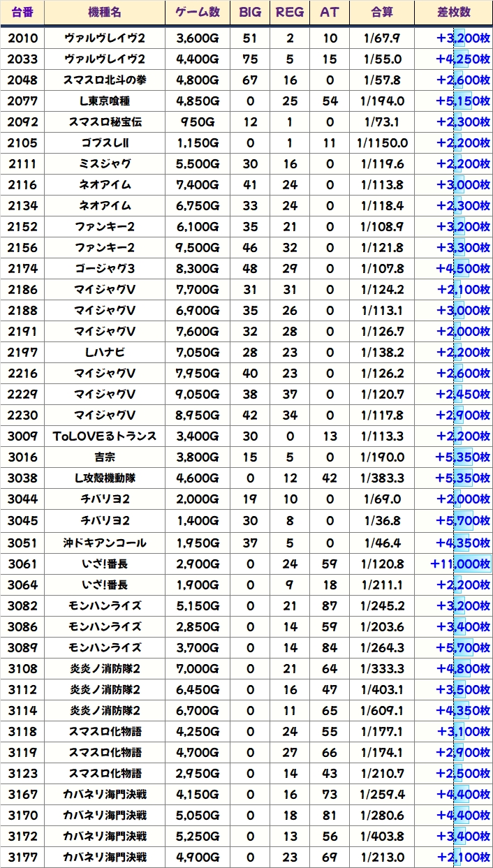The image size is (493, 868).
Task: Select the 9,500G game count cell
Action: [198, 248]
